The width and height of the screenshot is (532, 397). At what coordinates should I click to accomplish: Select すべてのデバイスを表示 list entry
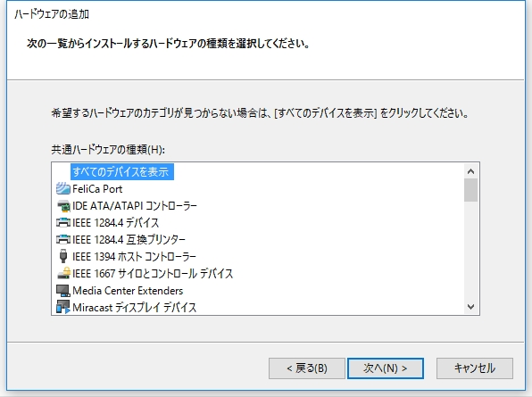[x=122, y=172]
